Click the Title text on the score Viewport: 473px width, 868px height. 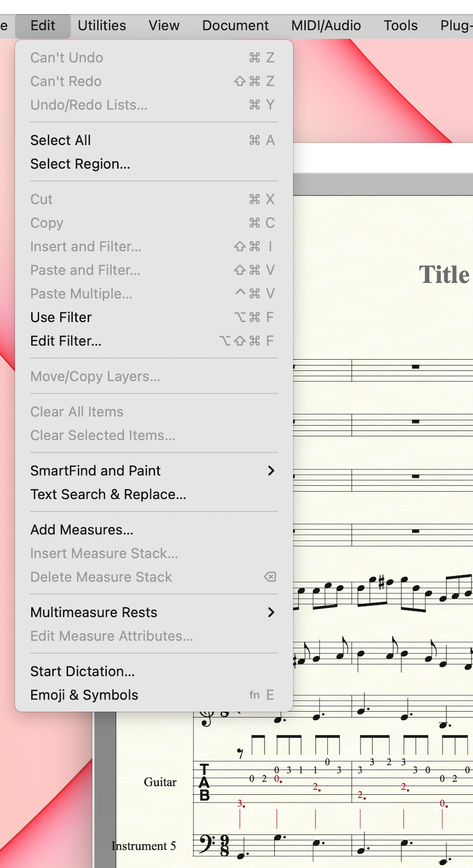444,275
